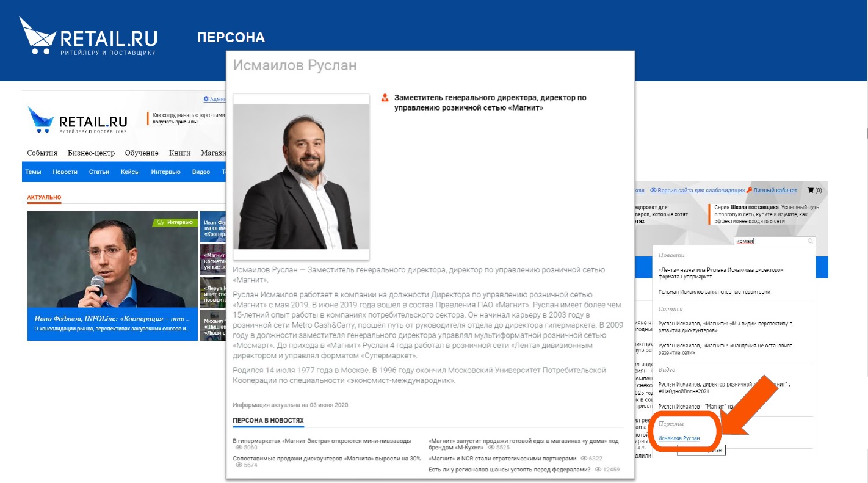Open the Серия Школа поставщика banner text
The image size is (868, 483).
point(767,215)
